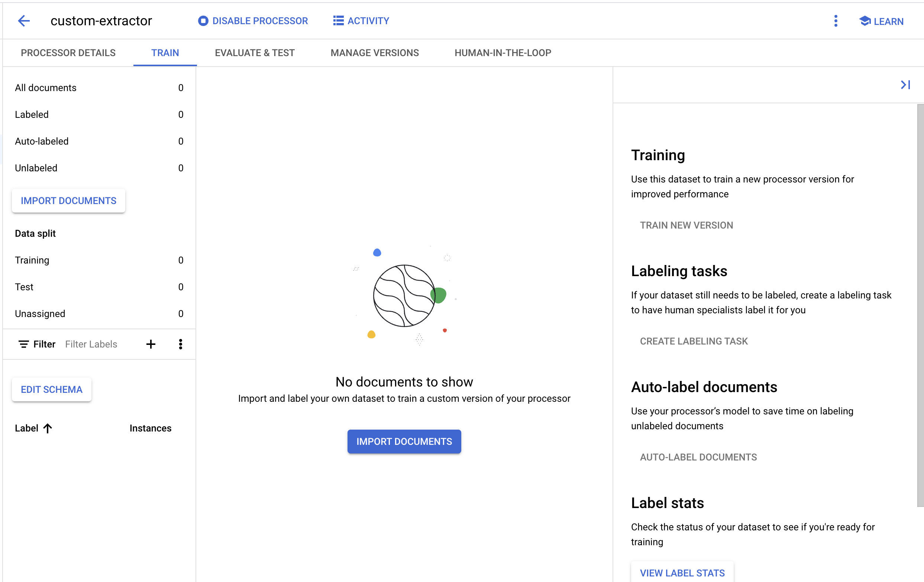Screen dimensions: 924x582
Task: Click the Create Labeling Task link
Action: pyautogui.click(x=694, y=341)
